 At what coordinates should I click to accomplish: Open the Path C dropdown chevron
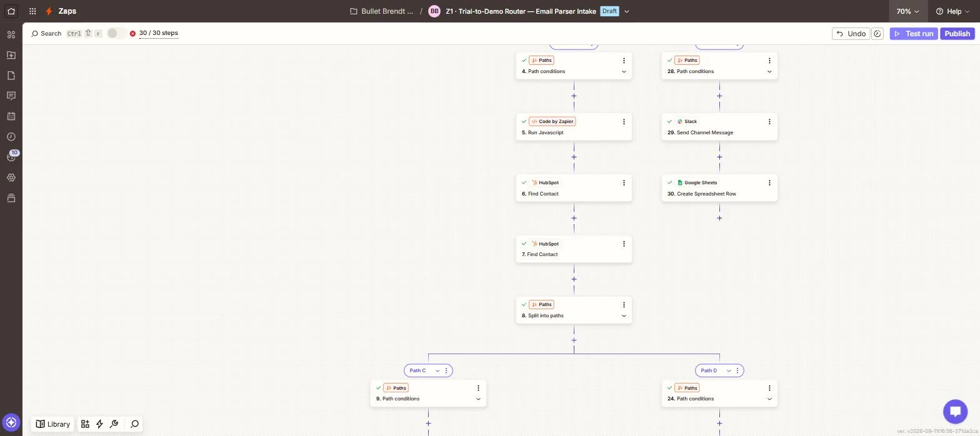pyautogui.click(x=437, y=371)
